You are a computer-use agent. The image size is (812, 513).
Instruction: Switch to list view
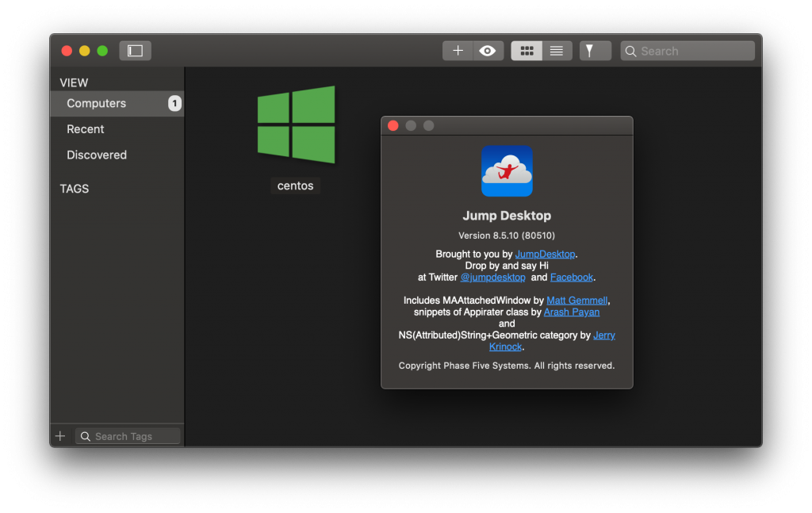coord(557,51)
